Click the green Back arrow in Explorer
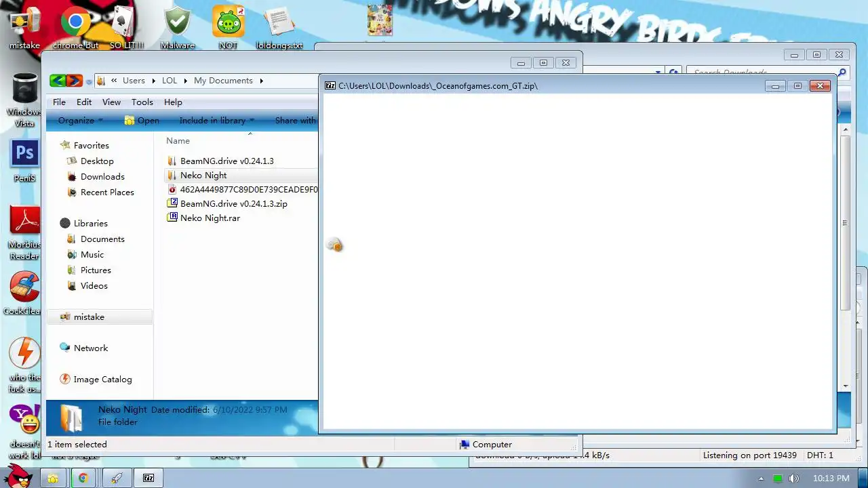The height and width of the screenshot is (488, 868). tap(58, 81)
